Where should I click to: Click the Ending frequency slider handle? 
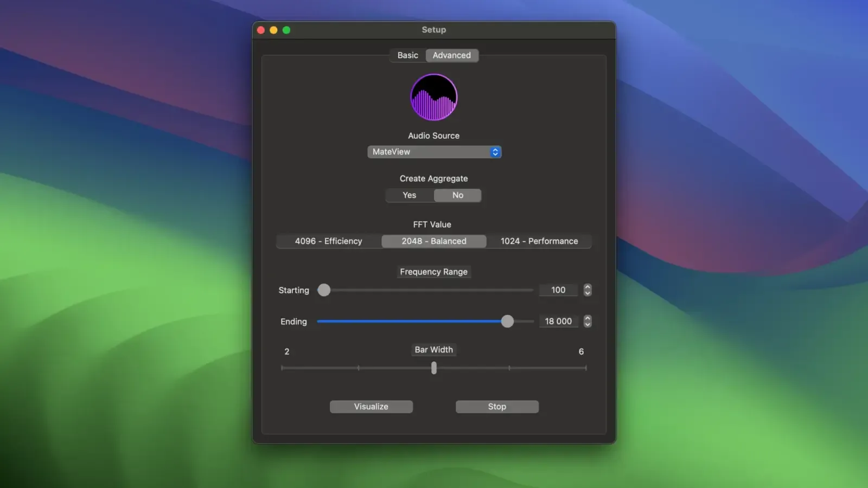coord(507,321)
